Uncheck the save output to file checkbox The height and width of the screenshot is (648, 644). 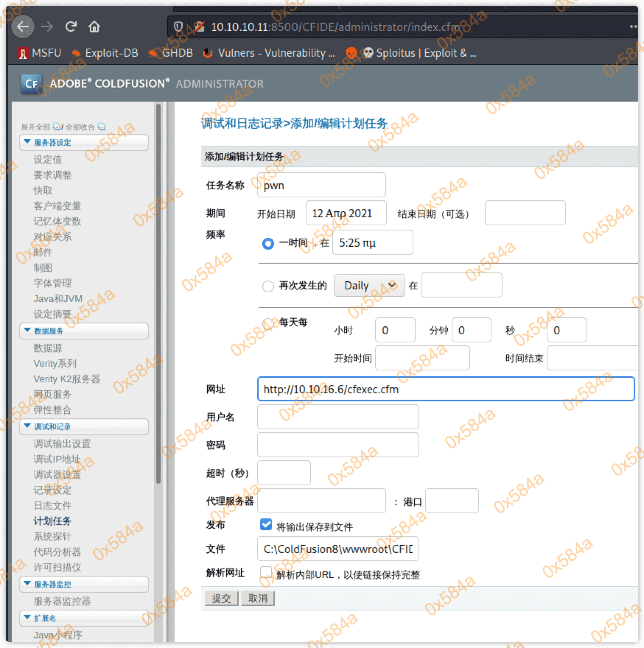pyautogui.click(x=266, y=524)
